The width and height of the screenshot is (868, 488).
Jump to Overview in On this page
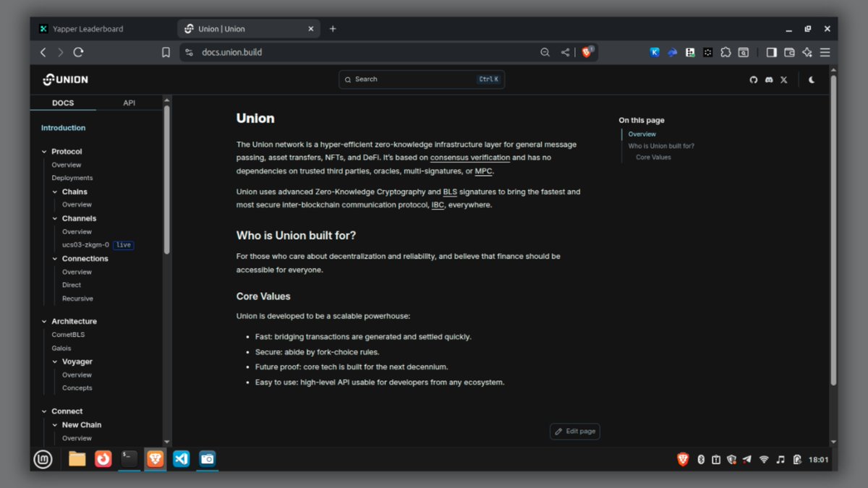click(642, 134)
